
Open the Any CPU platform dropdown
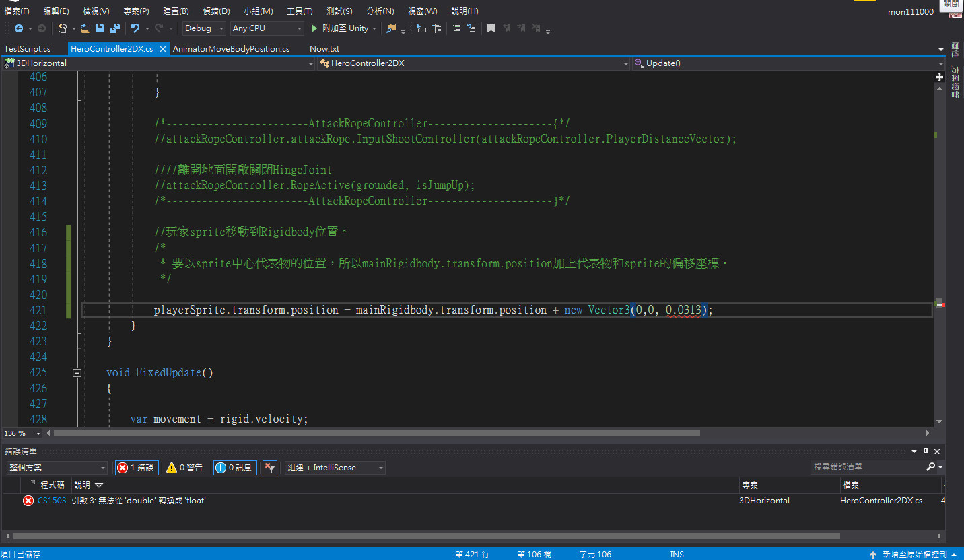[267, 28]
